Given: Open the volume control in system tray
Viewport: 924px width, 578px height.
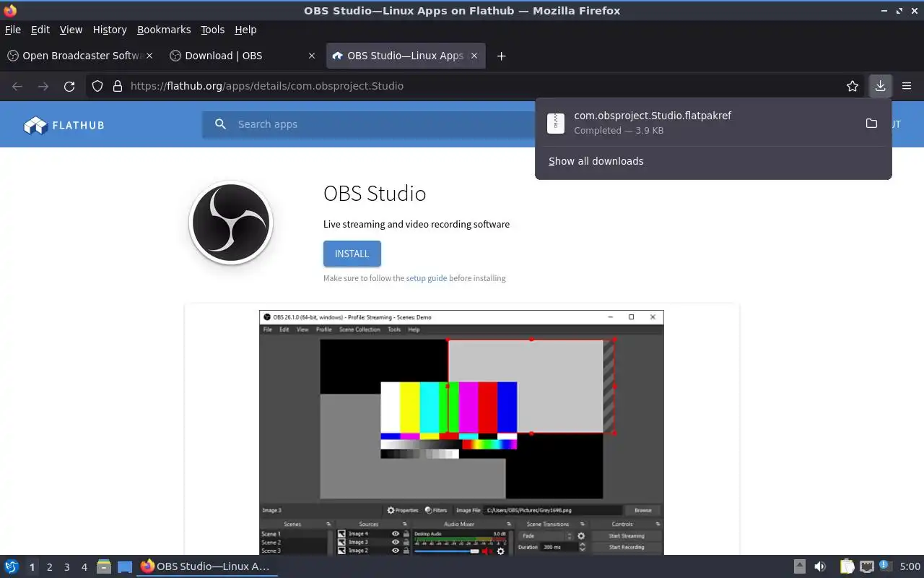Looking at the screenshot, I should pyautogui.click(x=820, y=566).
